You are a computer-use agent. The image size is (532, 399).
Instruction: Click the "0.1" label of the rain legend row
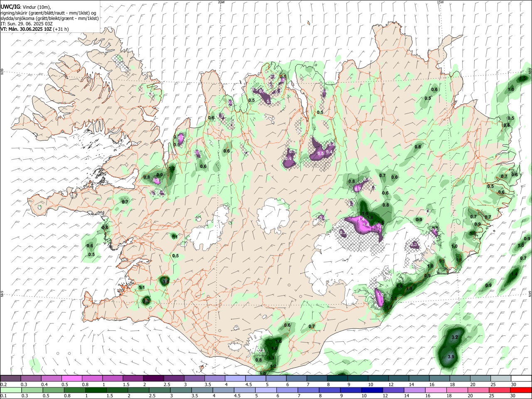click(3, 396)
